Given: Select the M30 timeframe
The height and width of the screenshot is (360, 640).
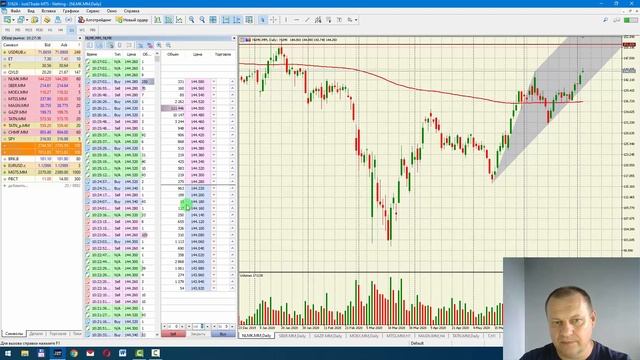Looking at the screenshot, I should [39, 30].
